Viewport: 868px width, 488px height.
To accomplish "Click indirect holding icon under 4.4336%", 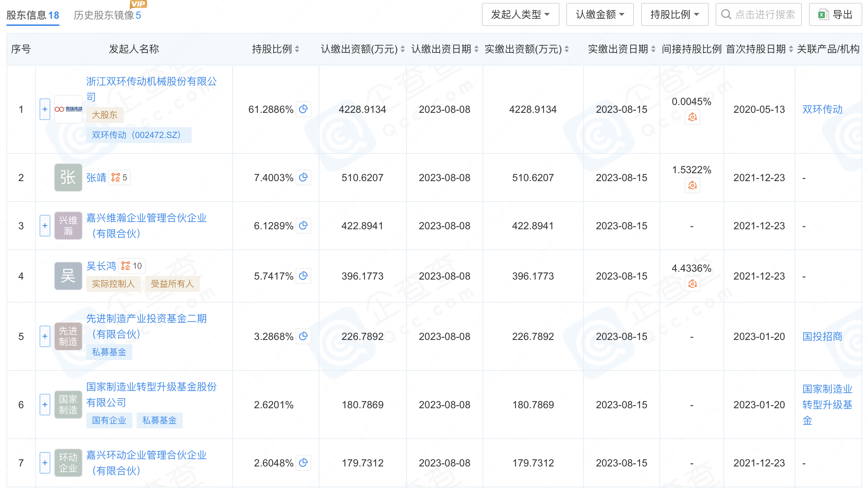I will pyautogui.click(x=692, y=284).
